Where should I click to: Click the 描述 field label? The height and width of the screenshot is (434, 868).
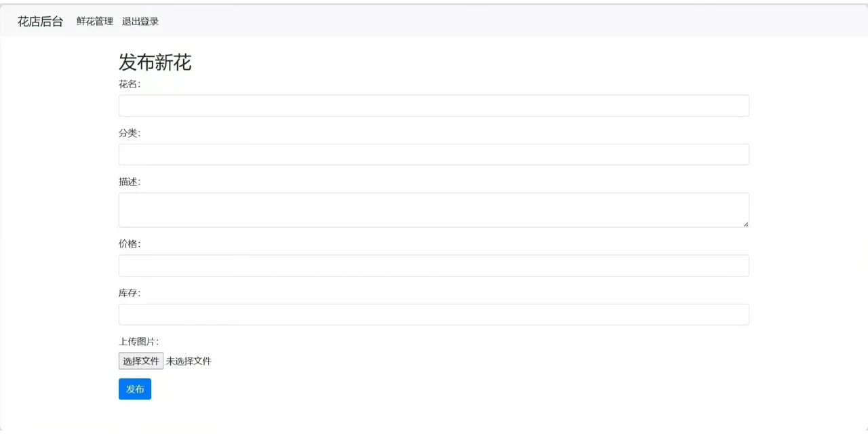129,182
